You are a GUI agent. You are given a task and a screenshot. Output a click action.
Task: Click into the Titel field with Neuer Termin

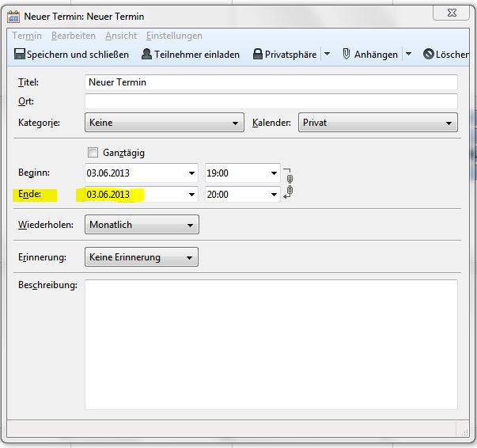(271, 82)
